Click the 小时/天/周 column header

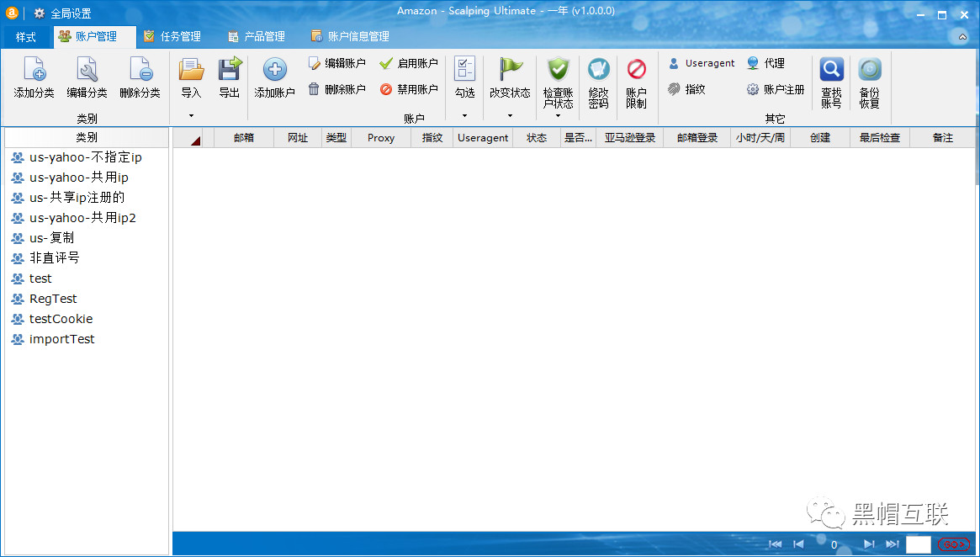(x=760, y=137)
